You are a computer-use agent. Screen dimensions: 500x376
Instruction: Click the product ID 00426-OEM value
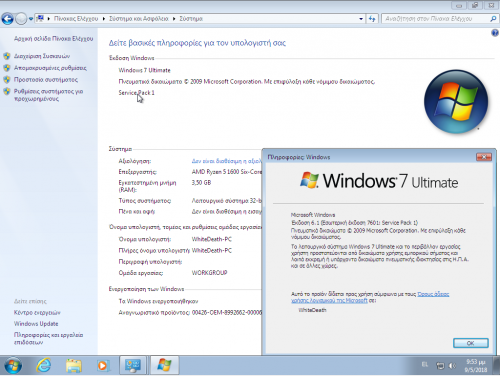pyautogui.click(x=227, y=313)
